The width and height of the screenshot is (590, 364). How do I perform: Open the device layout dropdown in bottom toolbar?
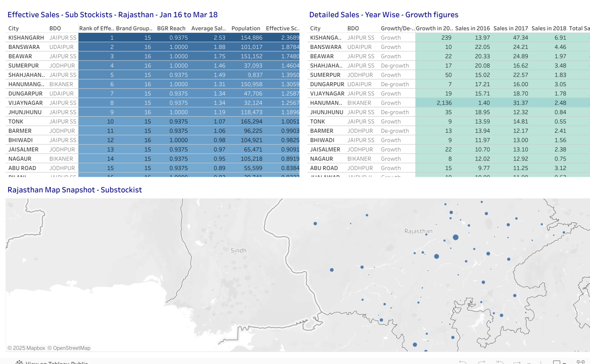[x=559, y=362]
